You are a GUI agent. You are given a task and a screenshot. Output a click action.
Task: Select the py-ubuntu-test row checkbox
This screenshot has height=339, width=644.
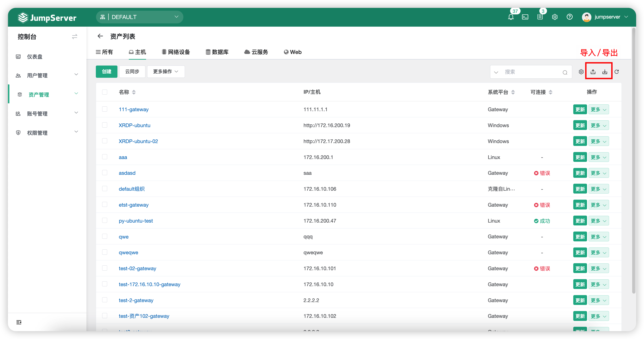(x=105, y=220)
